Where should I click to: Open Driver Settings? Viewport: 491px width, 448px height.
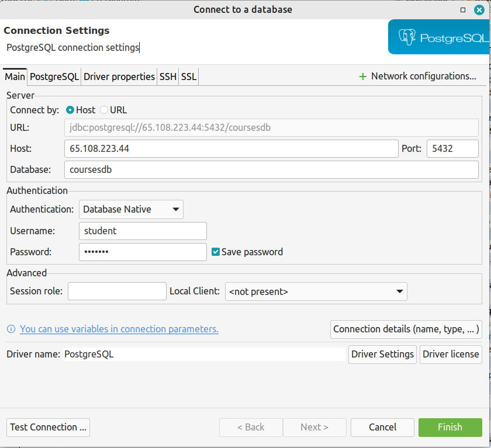pyautogui.click(x=382, y=354)
